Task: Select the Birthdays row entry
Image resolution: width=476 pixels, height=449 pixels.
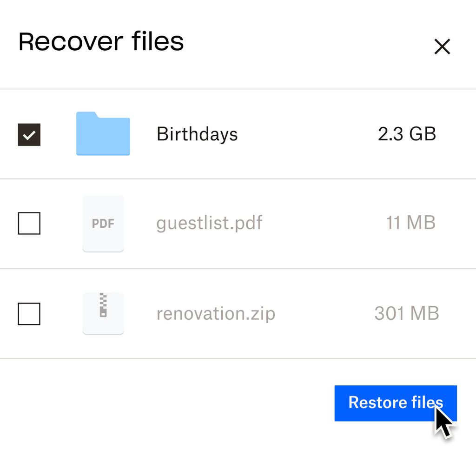Action: (197, 134)
